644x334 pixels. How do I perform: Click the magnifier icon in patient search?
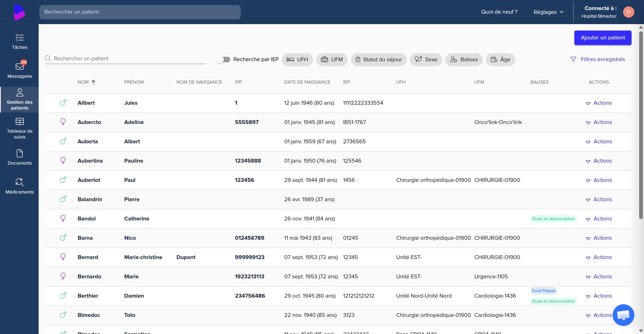pos(48,58)
